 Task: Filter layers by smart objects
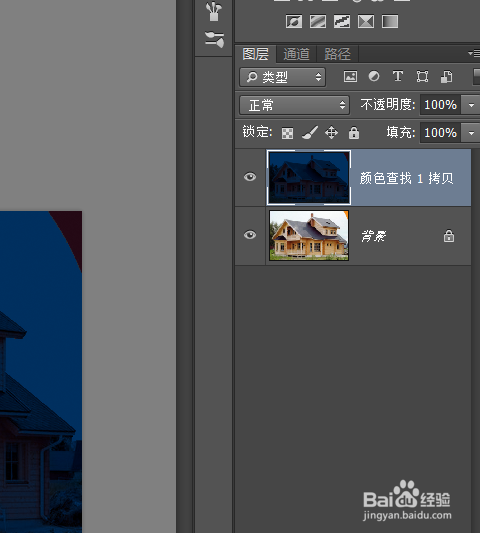point(446,76)
